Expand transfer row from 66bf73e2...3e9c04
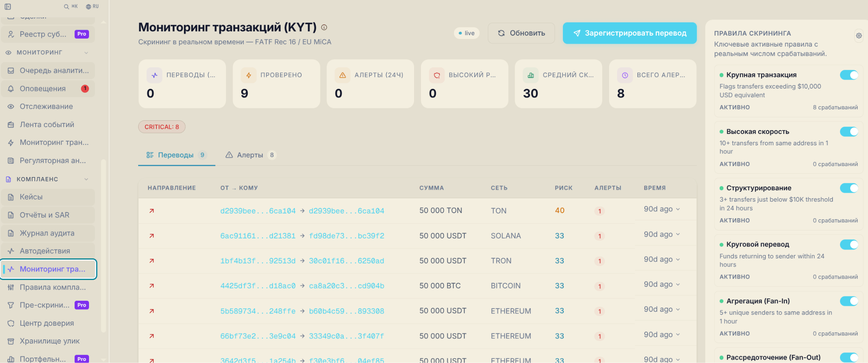The width and height of the screenshot is (868, 363). click(x=678, y=335)
